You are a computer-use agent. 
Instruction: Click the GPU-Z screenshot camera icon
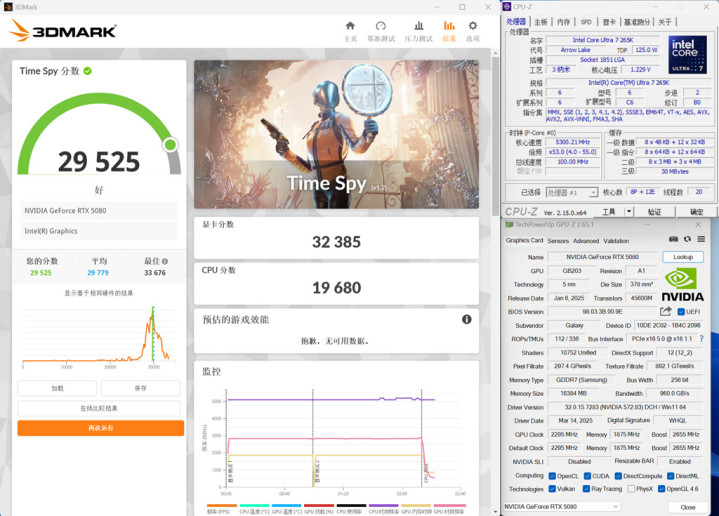coord(673,239)
